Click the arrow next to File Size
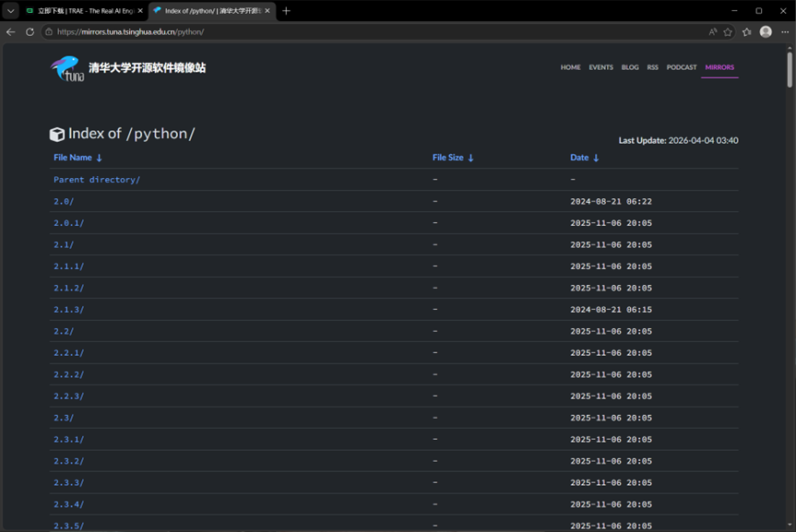This screenshot has width=796, height=532. [x=470, y=158]
